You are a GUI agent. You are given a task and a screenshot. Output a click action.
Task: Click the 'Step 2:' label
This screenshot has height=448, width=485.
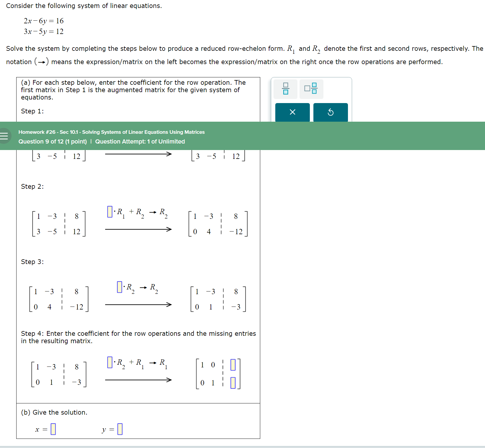32,186
